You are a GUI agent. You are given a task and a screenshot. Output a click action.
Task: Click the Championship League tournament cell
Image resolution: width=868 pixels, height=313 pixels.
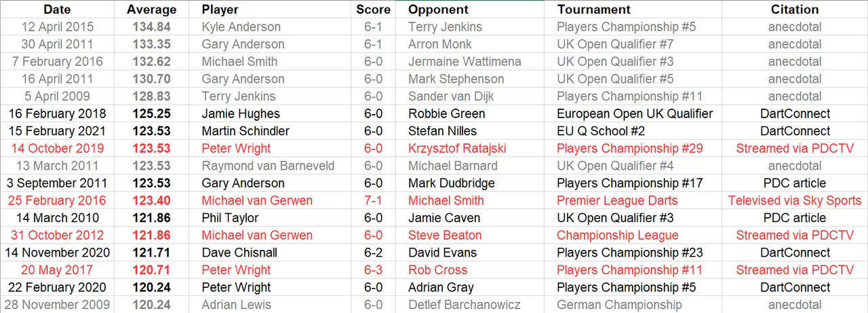pos(633,236)
